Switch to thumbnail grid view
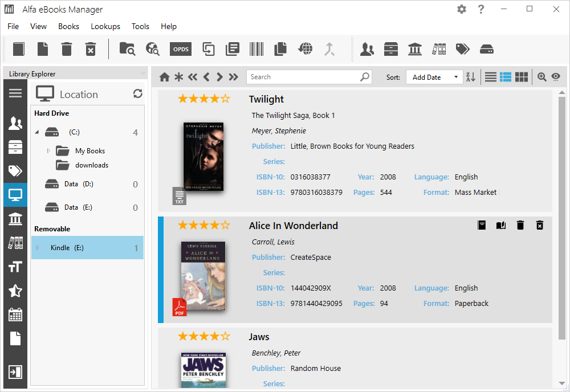The image size is (570, 392). [x=522, y=77]
